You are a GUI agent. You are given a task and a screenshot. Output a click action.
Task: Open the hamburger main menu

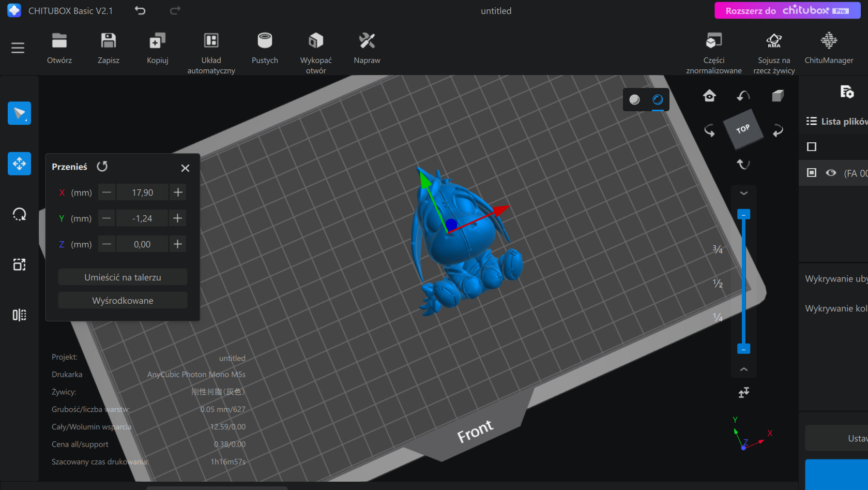[18, 48]
